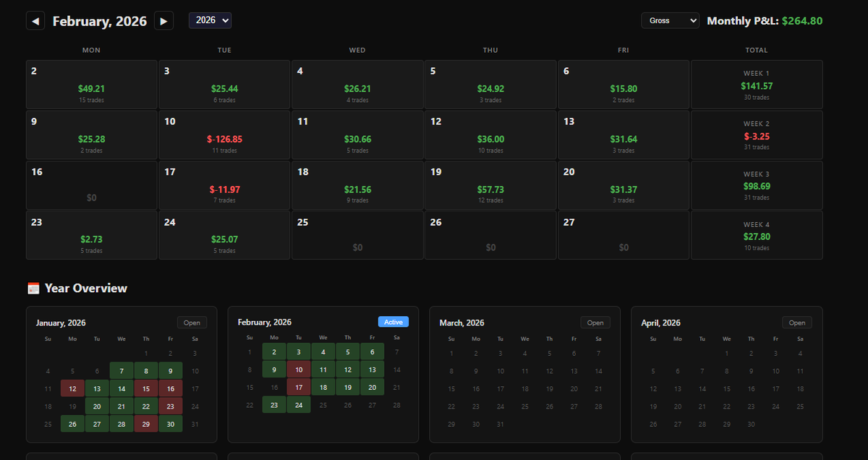Select February 2 day cell with $49.21
868x460 pixels.
point(92,85)
